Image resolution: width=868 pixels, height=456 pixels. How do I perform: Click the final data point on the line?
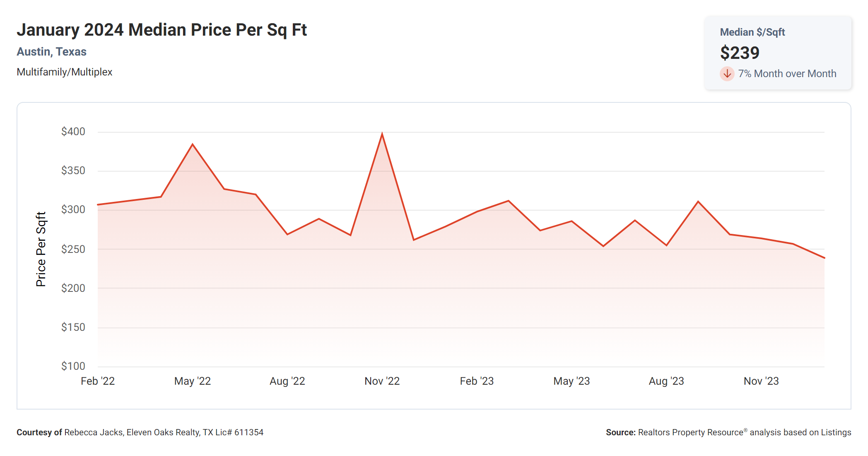tap(824, 258)
